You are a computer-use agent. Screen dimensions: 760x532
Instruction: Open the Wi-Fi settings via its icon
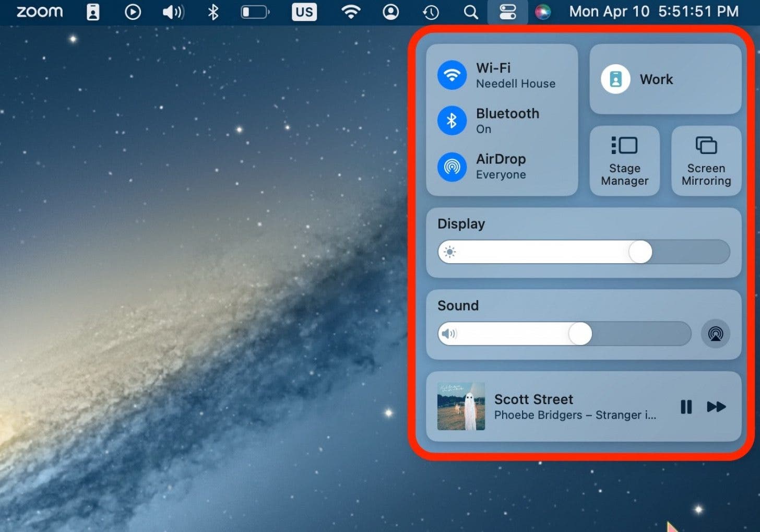(452, 75)
